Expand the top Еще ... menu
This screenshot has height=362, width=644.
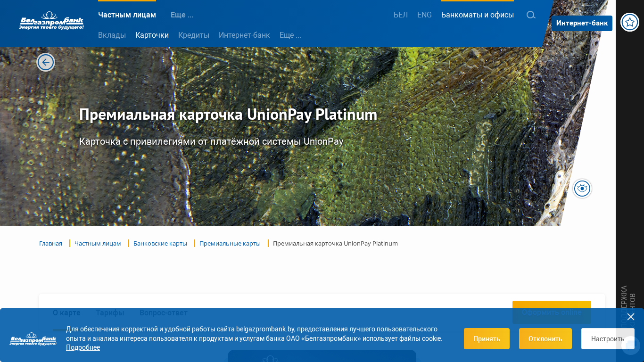coord(182,15)
